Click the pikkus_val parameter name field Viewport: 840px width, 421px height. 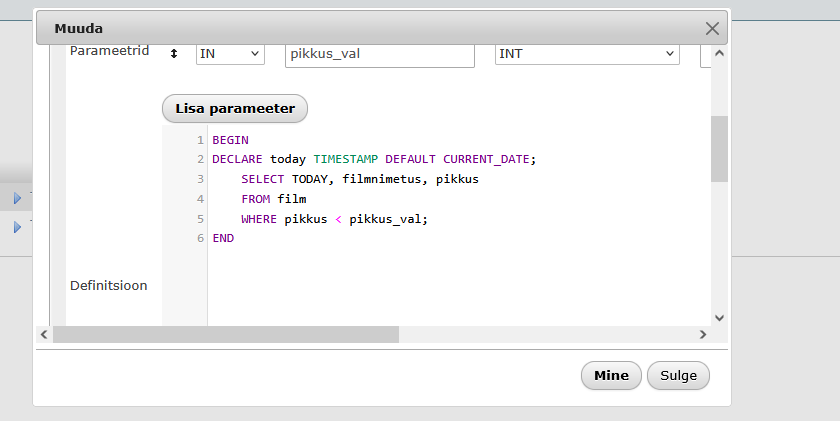(x=379, y=54)
